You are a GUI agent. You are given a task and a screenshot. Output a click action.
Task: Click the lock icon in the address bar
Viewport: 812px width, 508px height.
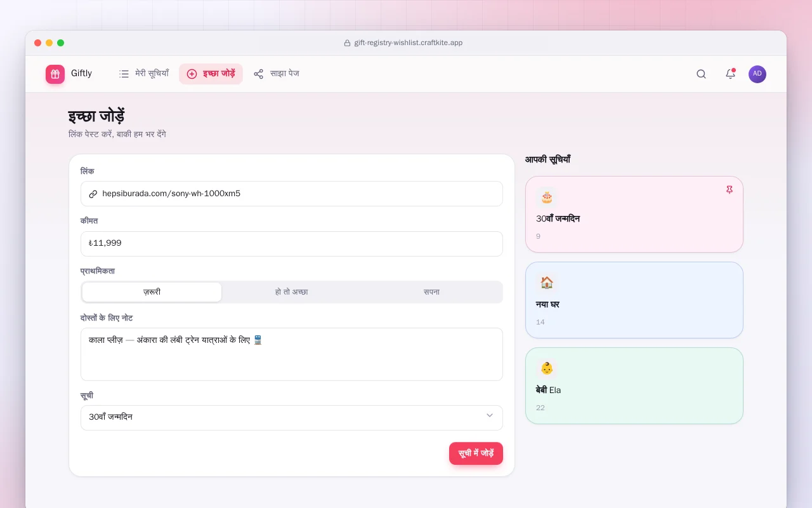347,43
